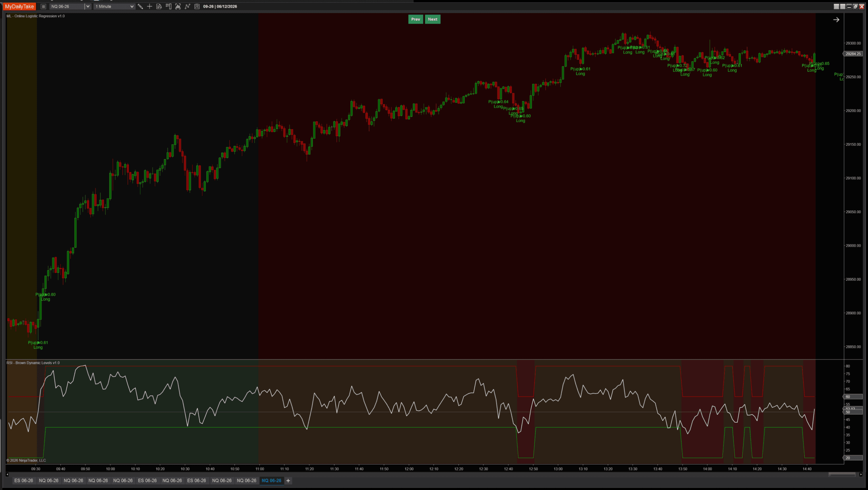Viewport: 868px width, 490px height.
Task: Select the 'RSI - Brown Dynamic Levels v1.0' label
Action: [x=33, y=363]
